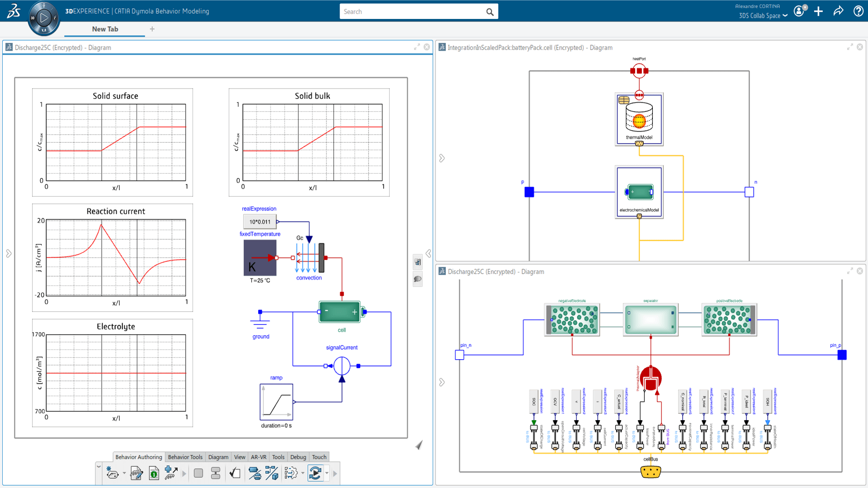Viewport: 868px width, 488px height.
Task: Click the share arrow icon in header
Action: pos(838,11)
